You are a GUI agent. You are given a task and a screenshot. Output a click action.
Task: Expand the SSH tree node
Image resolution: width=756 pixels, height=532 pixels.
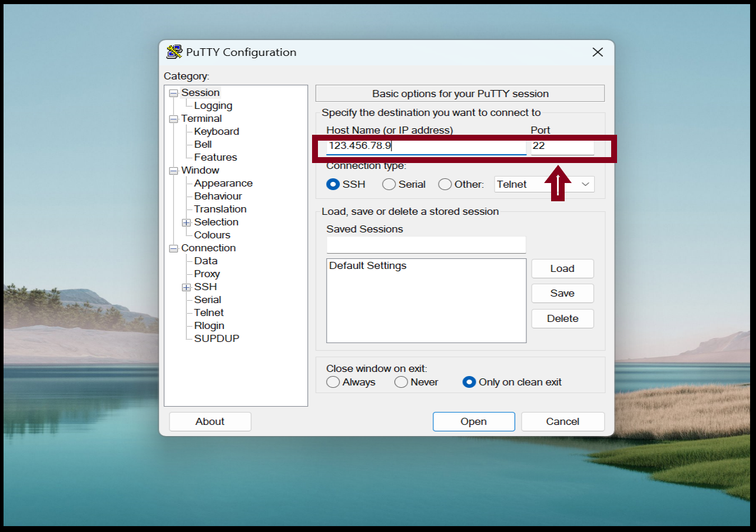coord(186,287)
